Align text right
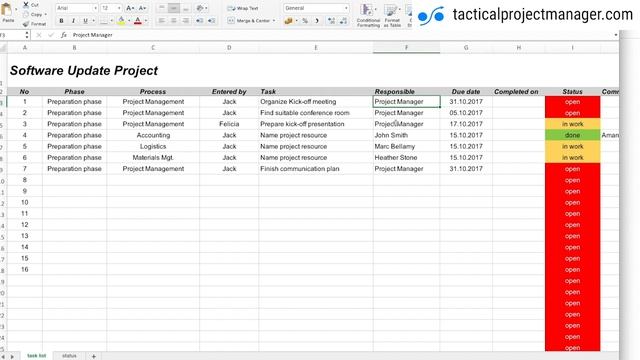This screenshot has width=640, height=360. (x=185, y=20)
